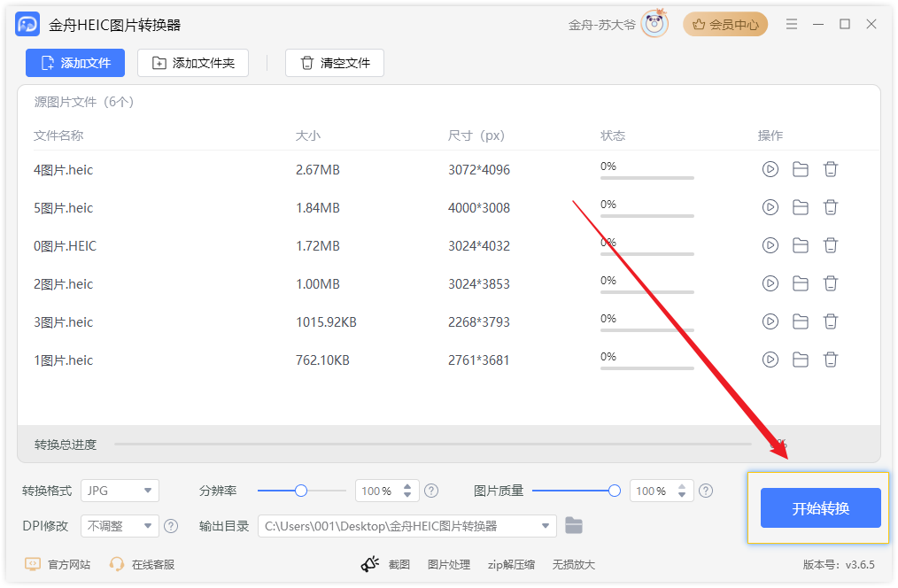
Task: Open the 会员中心 membership center
Action: tap(725, 25)
